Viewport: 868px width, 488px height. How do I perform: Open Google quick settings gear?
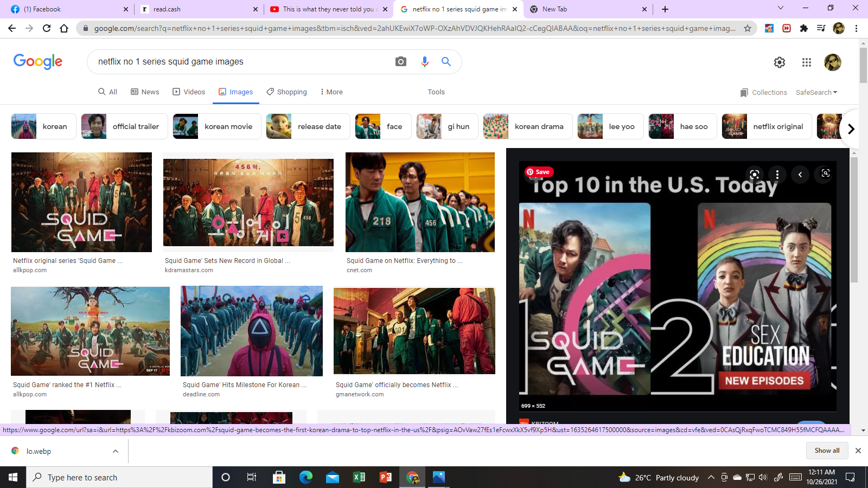(780, 62)
